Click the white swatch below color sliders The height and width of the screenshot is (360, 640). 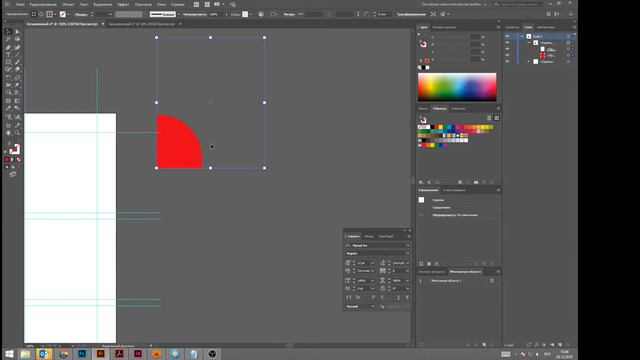tap(427, 68)
